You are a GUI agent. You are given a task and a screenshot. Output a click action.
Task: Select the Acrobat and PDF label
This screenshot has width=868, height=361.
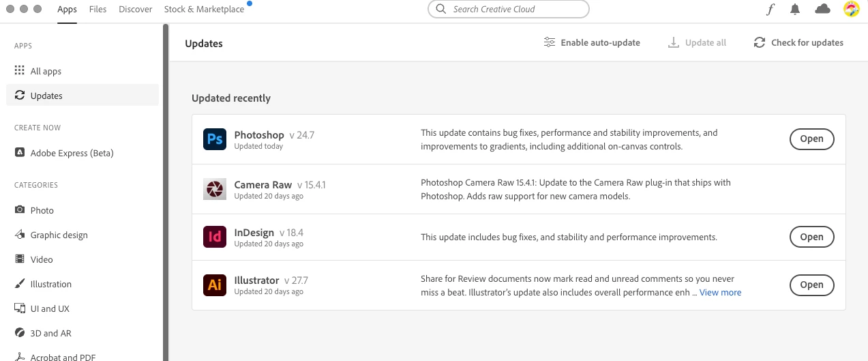(x=63, y=357)
